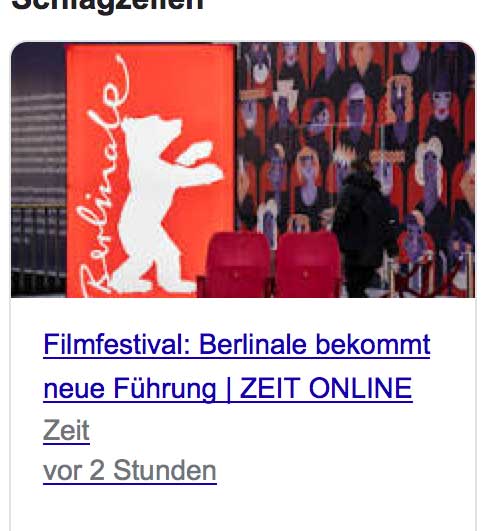Click the partially visible Schlagzeilen heading
The height and width of the screenshot is (531, 483).
pyautogui.click(x=107, y=5)
